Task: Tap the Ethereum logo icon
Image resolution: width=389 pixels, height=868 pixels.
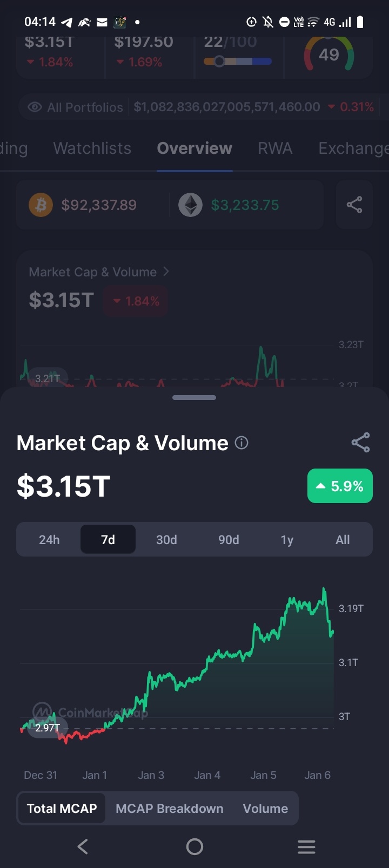Action: [191, 205]
